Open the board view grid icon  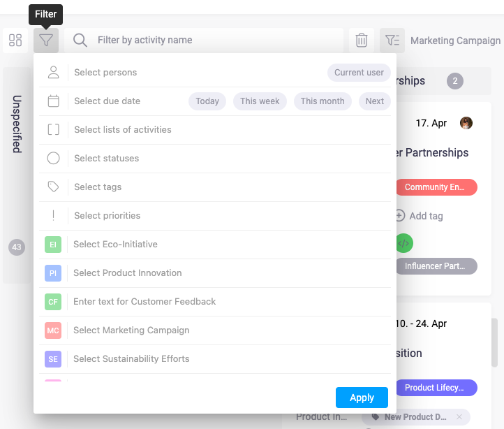pos(15,41)
